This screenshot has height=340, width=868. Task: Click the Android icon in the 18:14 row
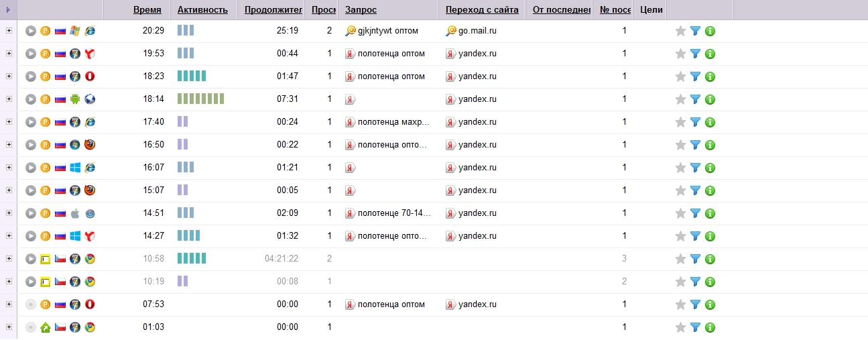coord(75,99)
